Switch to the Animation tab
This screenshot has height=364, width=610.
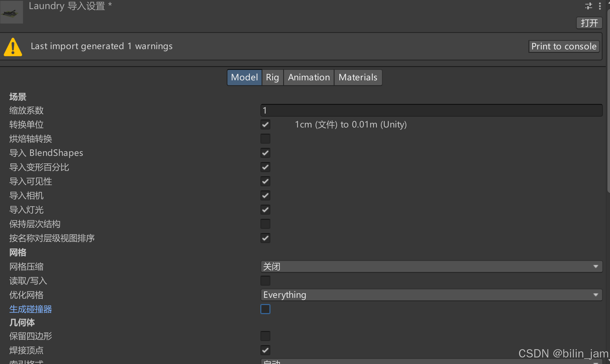[x=309, y=78]
